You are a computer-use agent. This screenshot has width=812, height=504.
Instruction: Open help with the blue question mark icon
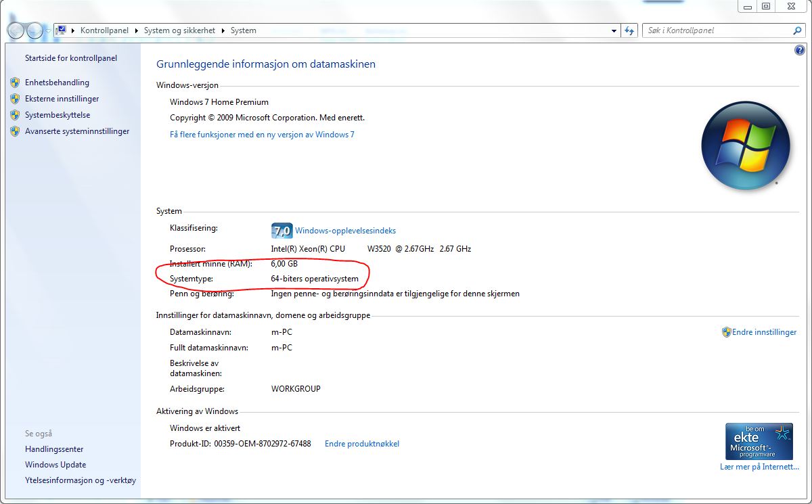(x=800, y=51)
